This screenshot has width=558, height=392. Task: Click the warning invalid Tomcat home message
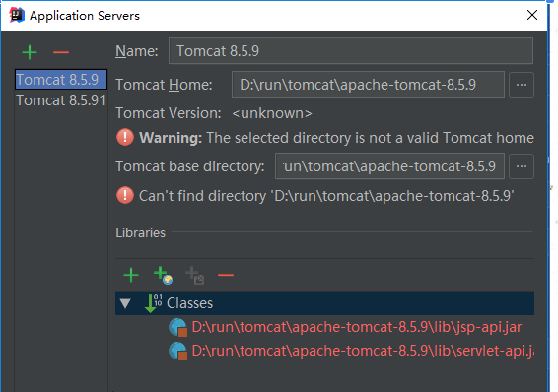pyautogui.click(x=336, y=138)
